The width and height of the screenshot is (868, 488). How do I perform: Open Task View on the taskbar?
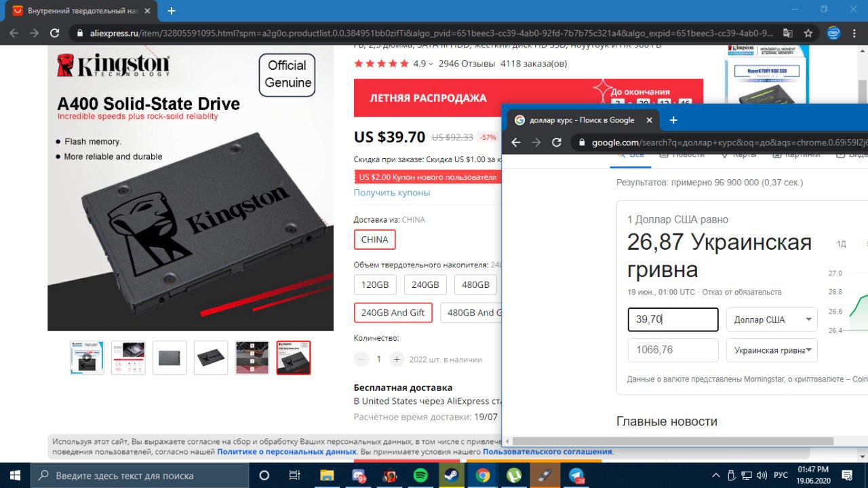[x=294, y=475]
